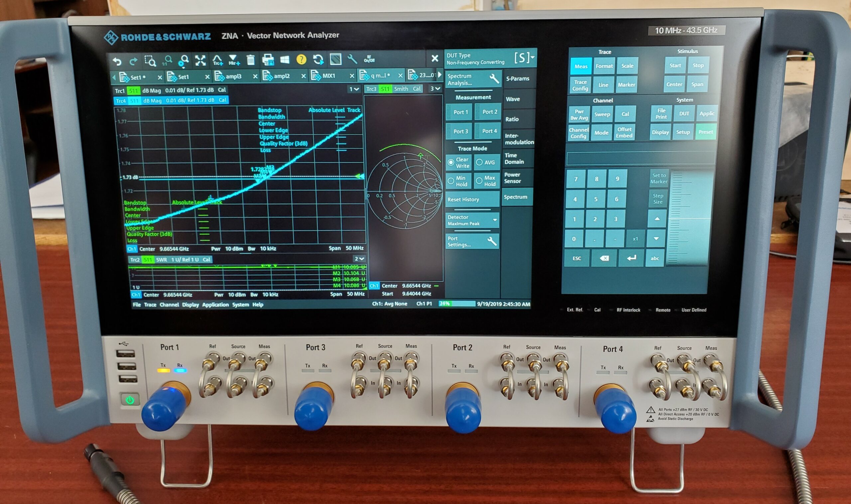Tap the Enter return-arrow key
Image resolution: width=851 pixels, height=504 pixels.
click(x=631, y=258)
